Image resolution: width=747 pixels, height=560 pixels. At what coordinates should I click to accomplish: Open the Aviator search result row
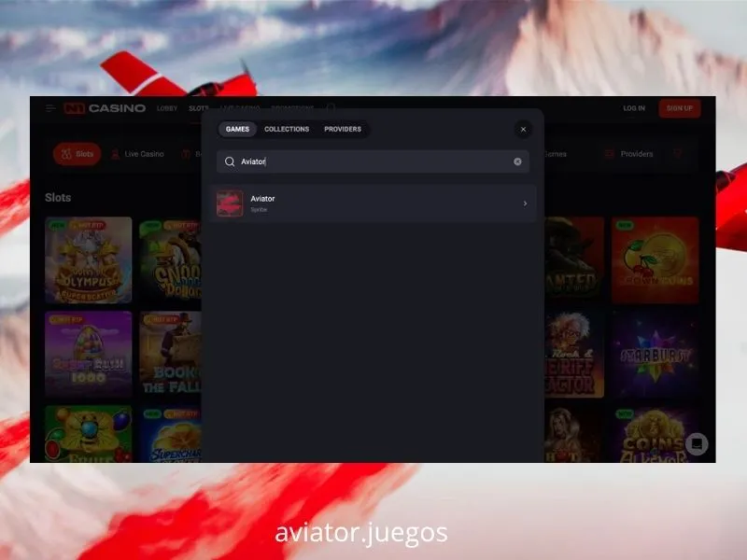point(373,203)
